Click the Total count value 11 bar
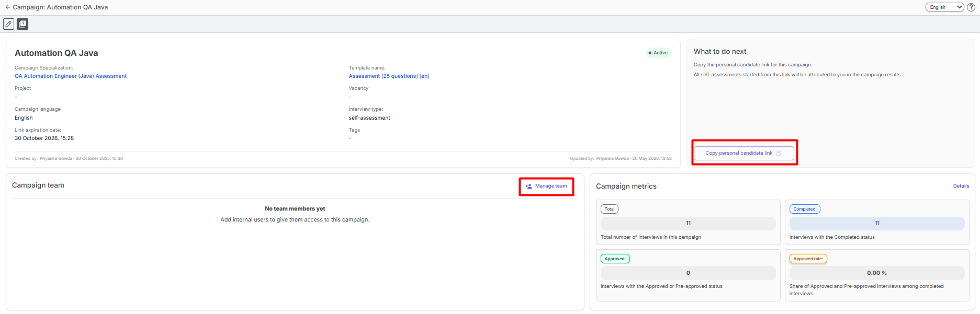This screenshot has width=980, height=314. [x=688, y=223]
